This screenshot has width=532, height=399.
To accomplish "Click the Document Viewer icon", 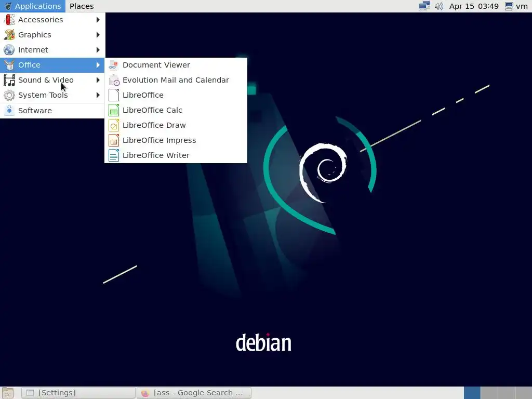I will pyautogui.click(x=114, y=65).
